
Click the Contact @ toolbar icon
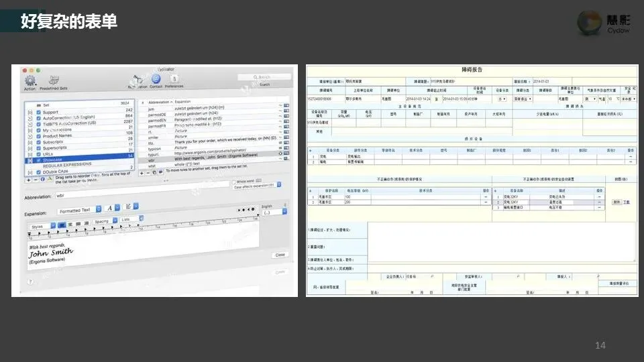(x=156, y=80)
